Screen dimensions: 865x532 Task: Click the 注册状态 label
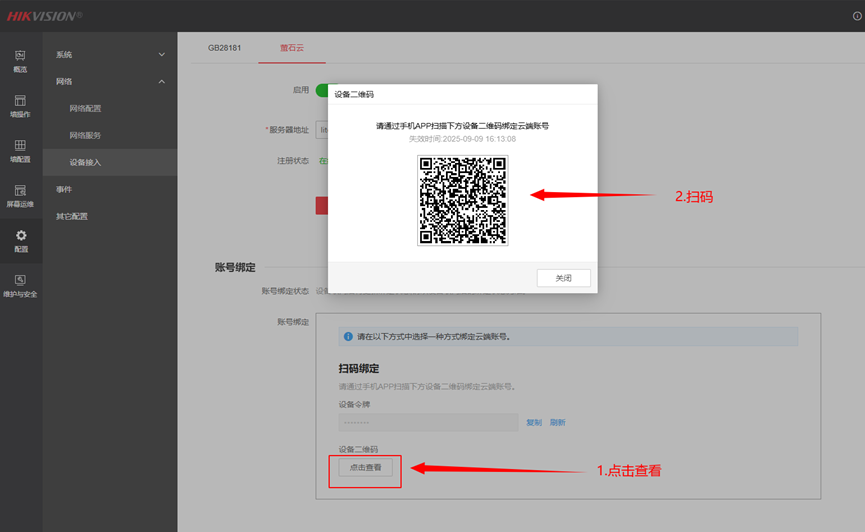[x=293, y=161]
